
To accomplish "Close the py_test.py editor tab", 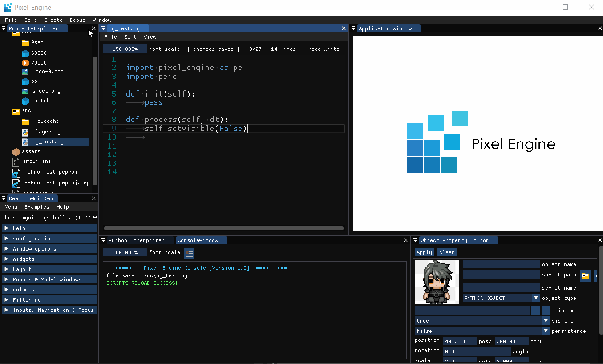I will coord(344,28).
